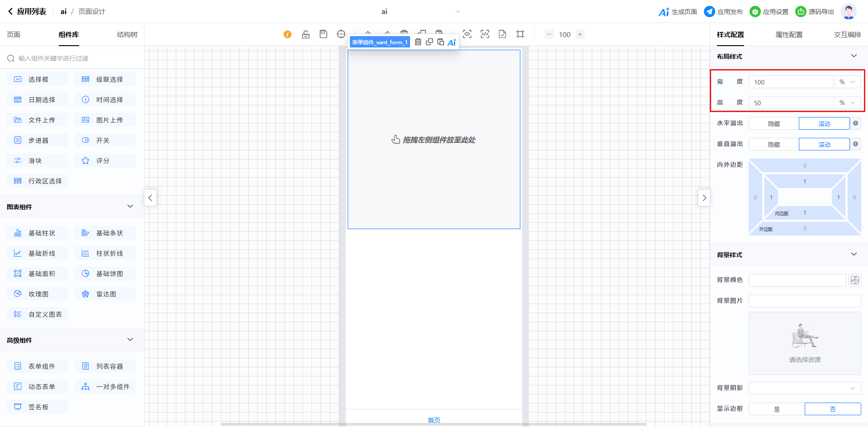
Task: Delete the selected form component via trash icon
Action: point(418,42)
